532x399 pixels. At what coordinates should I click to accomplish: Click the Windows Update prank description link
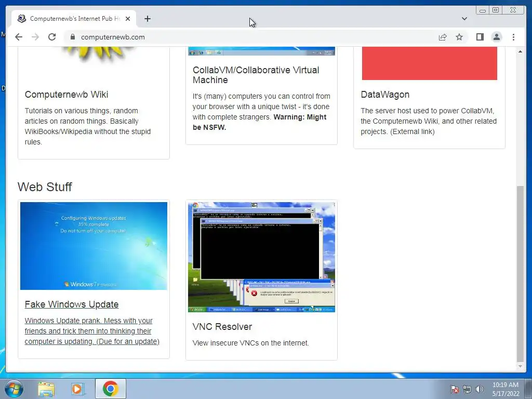pyautogui.click(x=92, y=331)
